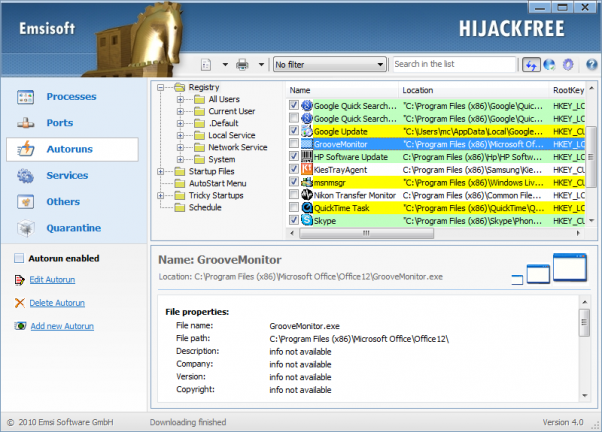Viewport: 602px width, 432px height.
Task: Open the settings gear toolbar icon
Action: (x=568, y=65)
